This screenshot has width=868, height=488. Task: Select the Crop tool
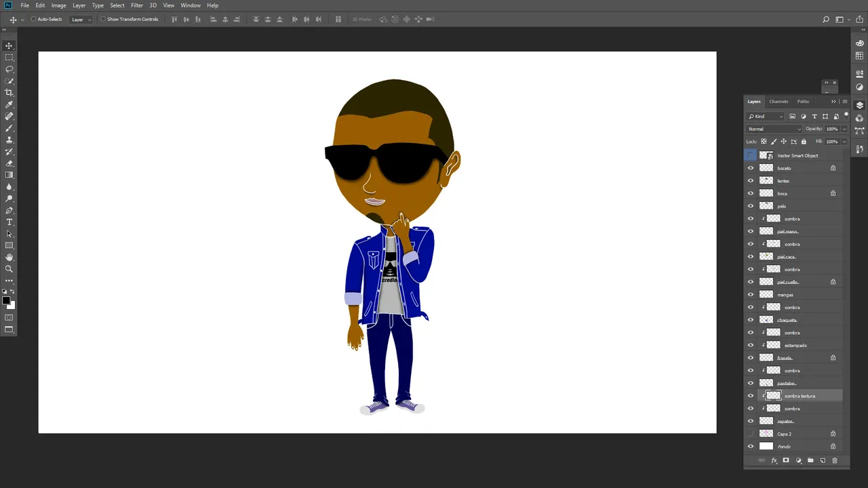[9, 93]
